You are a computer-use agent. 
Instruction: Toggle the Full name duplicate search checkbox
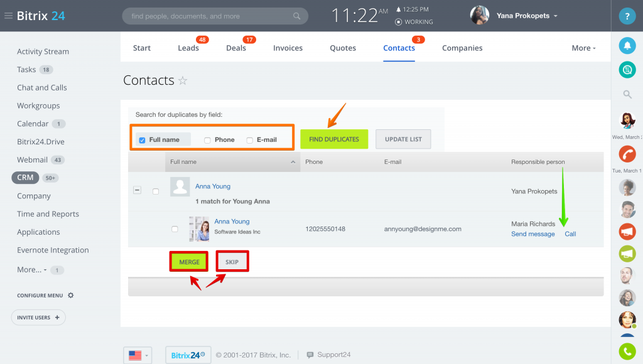[143, 140]
